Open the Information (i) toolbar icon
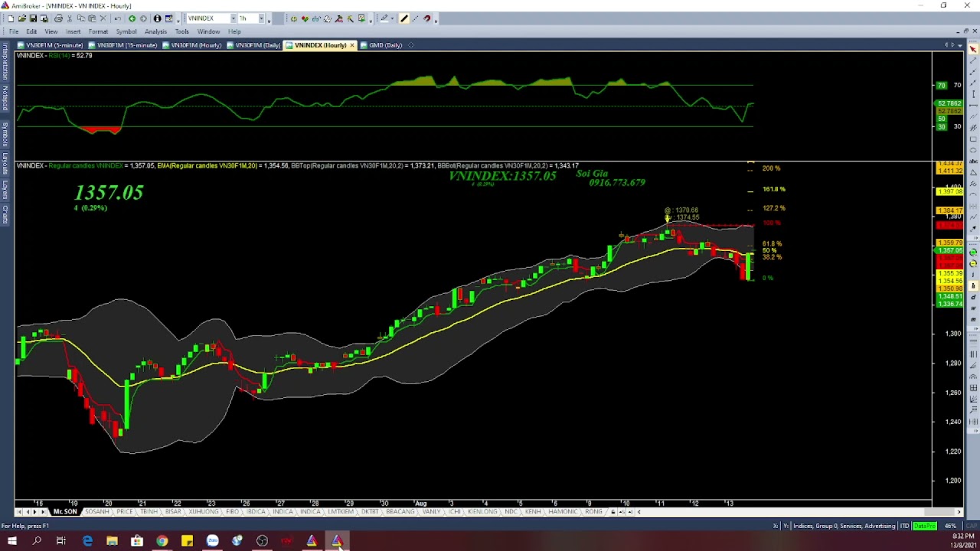This screenshot has width=980, height=551. click(157, 18)
